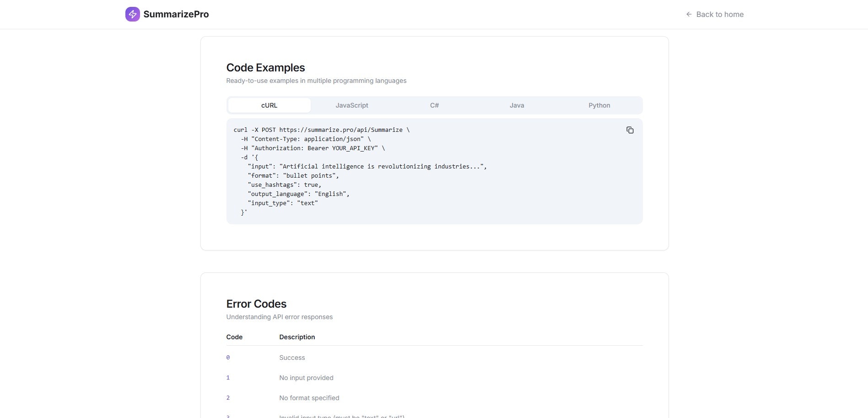The image size is (868, 418).
Task: Go back to home link
Action: [x=719, y=14]
